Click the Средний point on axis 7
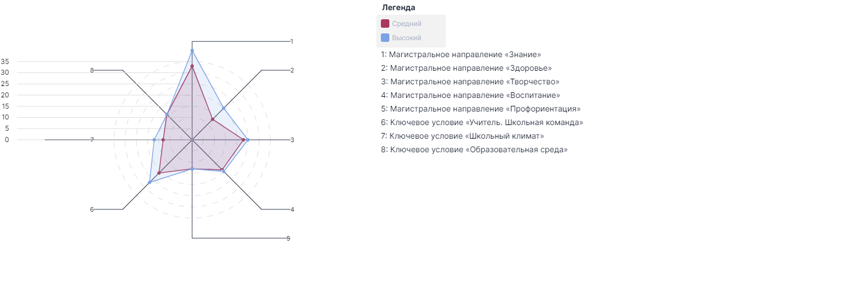 [163, 140]
